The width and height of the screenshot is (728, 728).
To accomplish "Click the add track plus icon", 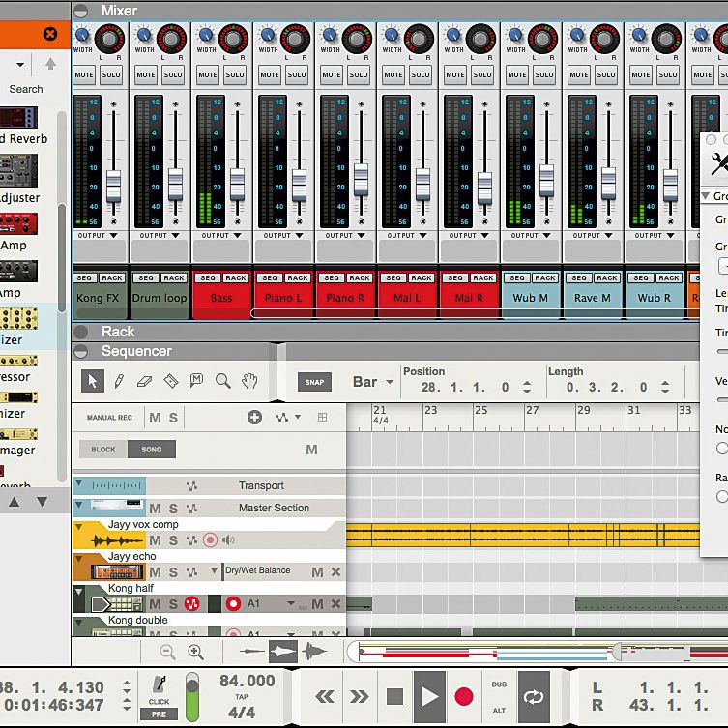I will point(254,418).
